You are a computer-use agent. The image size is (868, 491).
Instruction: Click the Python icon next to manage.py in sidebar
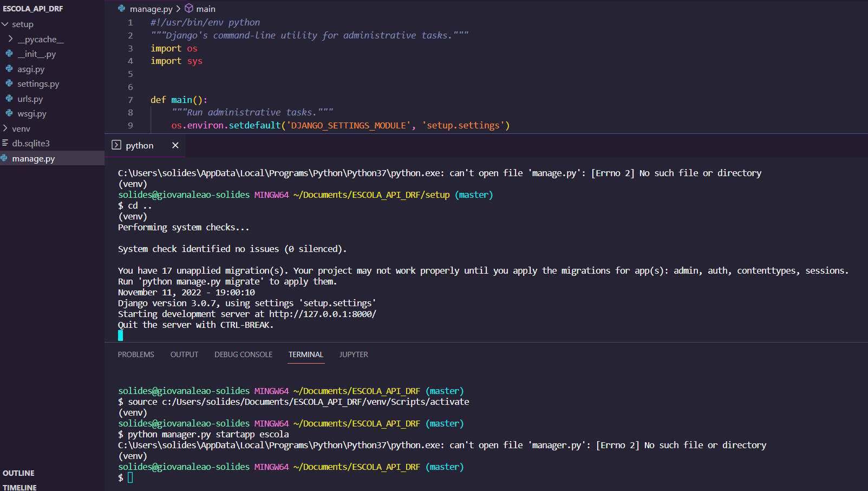(5, 158)
